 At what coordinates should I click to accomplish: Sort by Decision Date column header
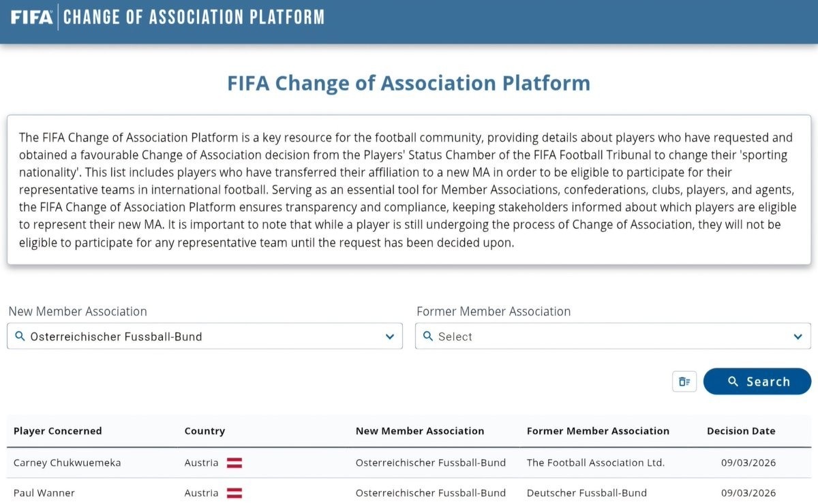click(x=741, y=431)
